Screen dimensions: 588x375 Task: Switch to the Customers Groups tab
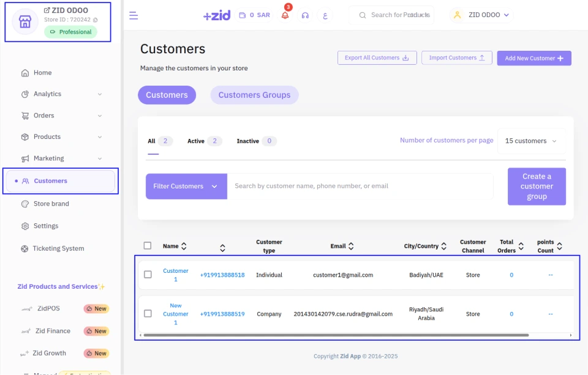(254, 95)
